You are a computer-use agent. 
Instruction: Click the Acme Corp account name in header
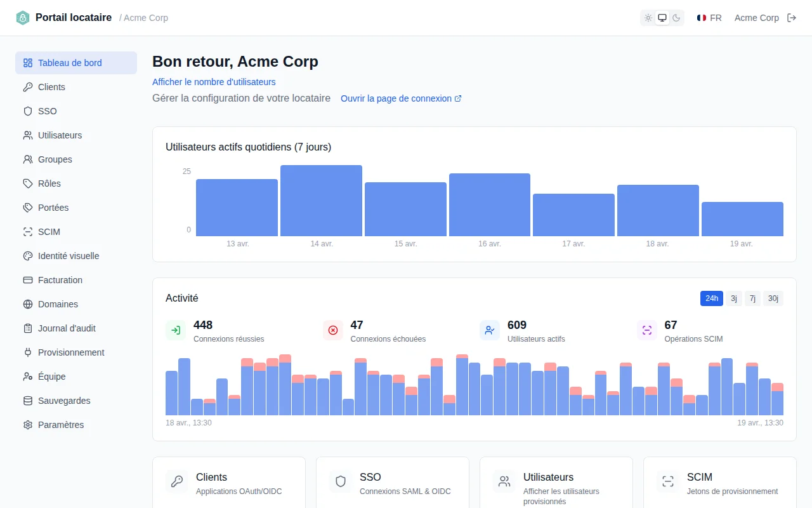click(x=756, y=18)
